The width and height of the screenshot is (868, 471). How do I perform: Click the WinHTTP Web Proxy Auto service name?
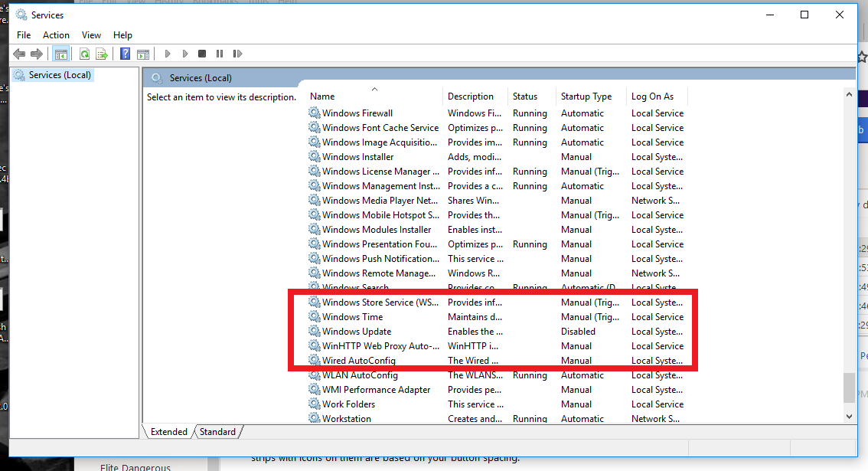tap(380, 345)
